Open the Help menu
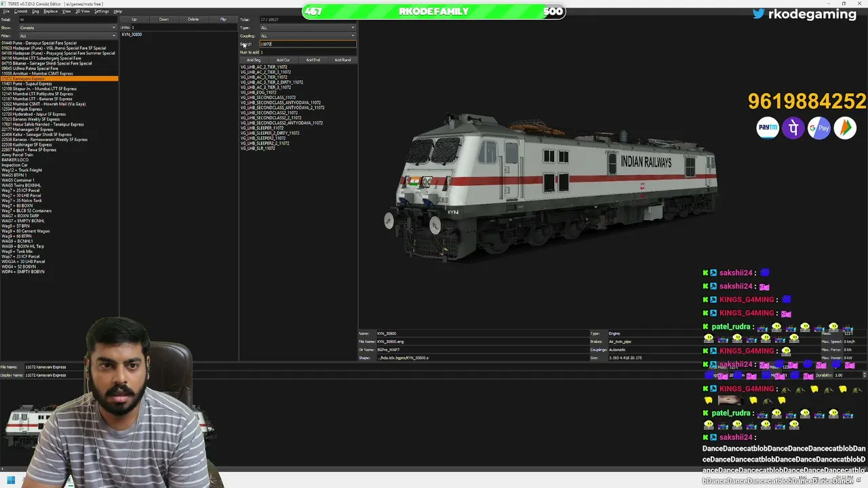 [118, 12]
